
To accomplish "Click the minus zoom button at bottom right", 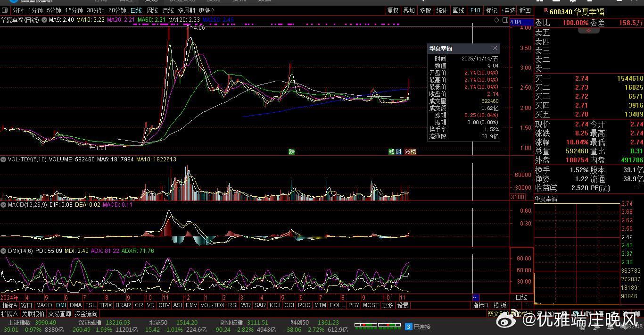I will [527, 305].
